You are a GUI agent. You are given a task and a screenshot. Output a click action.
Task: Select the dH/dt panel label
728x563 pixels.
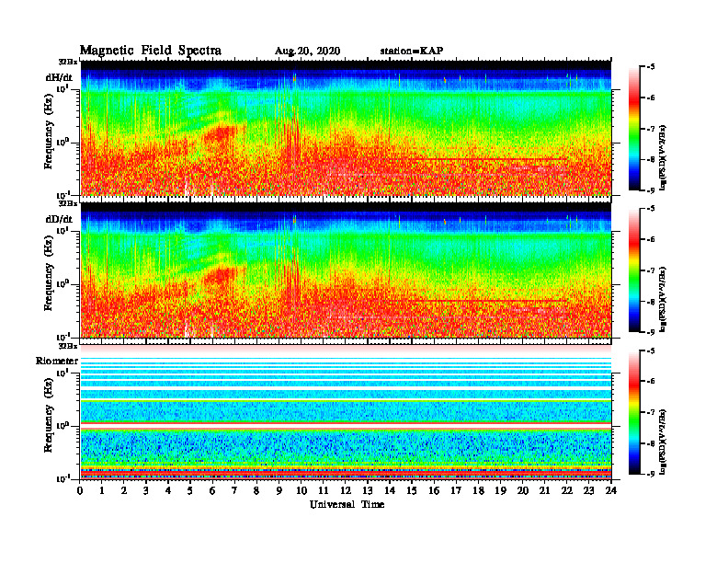[x=59, y=77]
